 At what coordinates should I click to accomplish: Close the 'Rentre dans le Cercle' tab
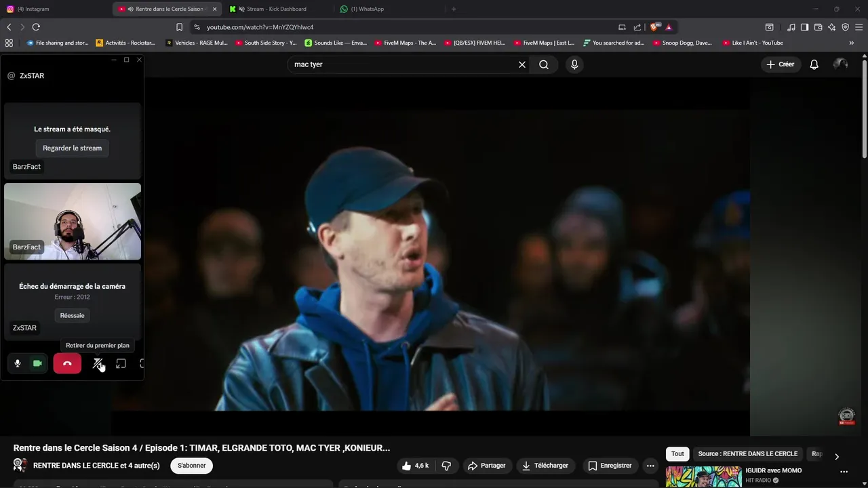coord(214,9)
